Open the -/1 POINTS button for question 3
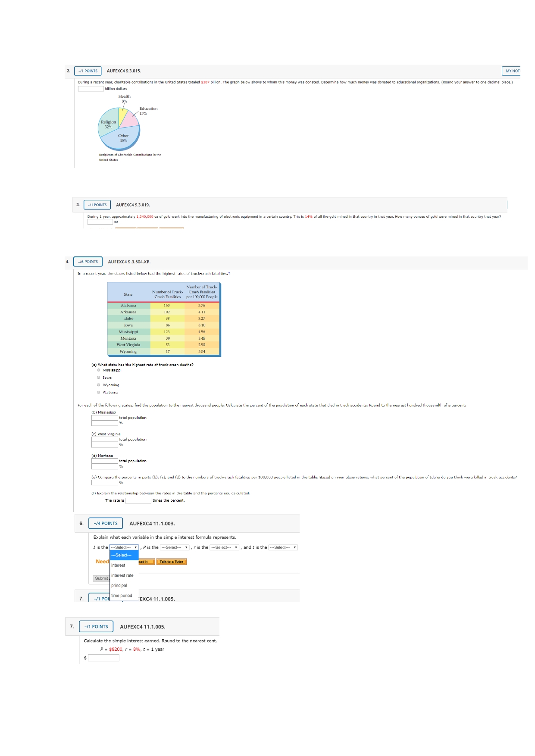Image resolution: width=535 pixels, height=756 pixels. pyautogui.click(x=97, y=205)
